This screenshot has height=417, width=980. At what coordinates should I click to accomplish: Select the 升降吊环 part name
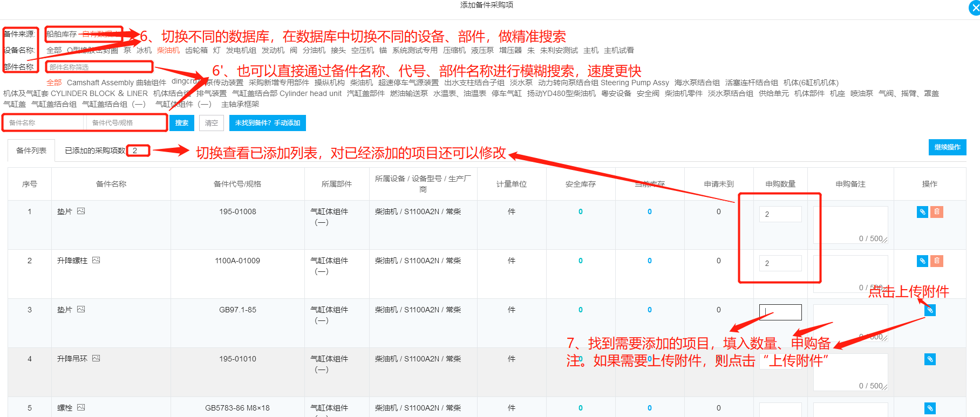coord(72,359)
